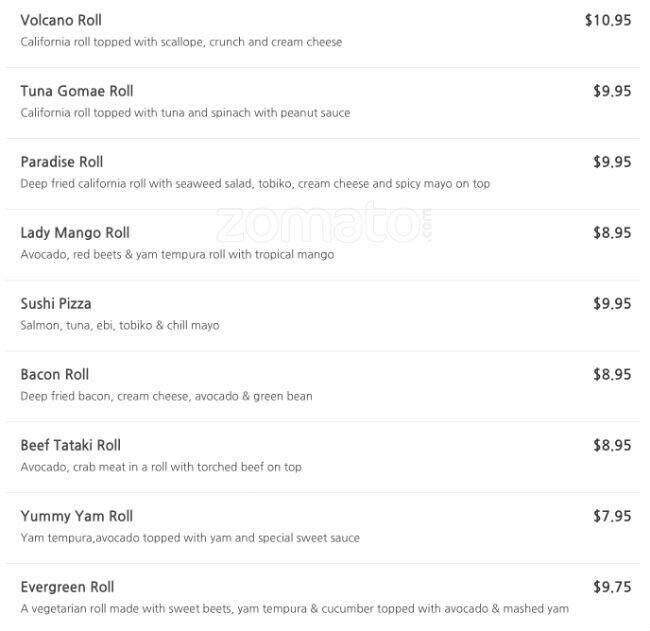Screen dimensions: 650x631
Task: Select the Paradise Roll deep fried description
Action: tap(255, 184)
